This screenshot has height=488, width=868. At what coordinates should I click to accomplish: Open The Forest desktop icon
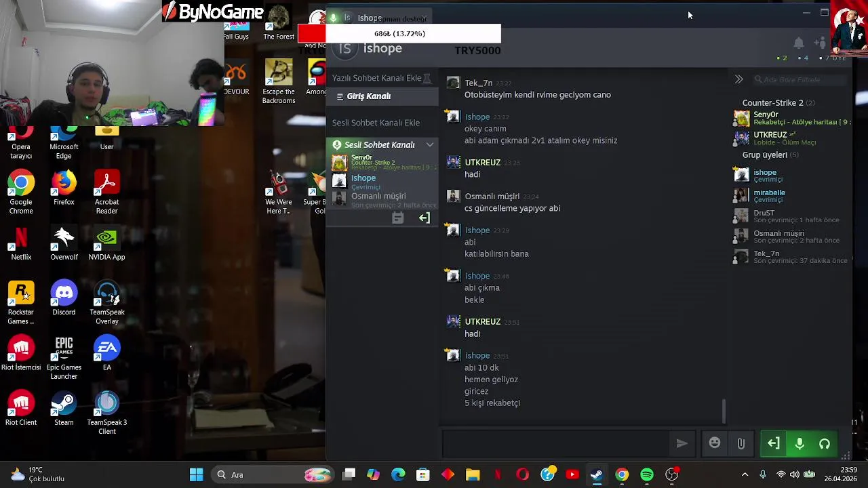pos(279,23)
